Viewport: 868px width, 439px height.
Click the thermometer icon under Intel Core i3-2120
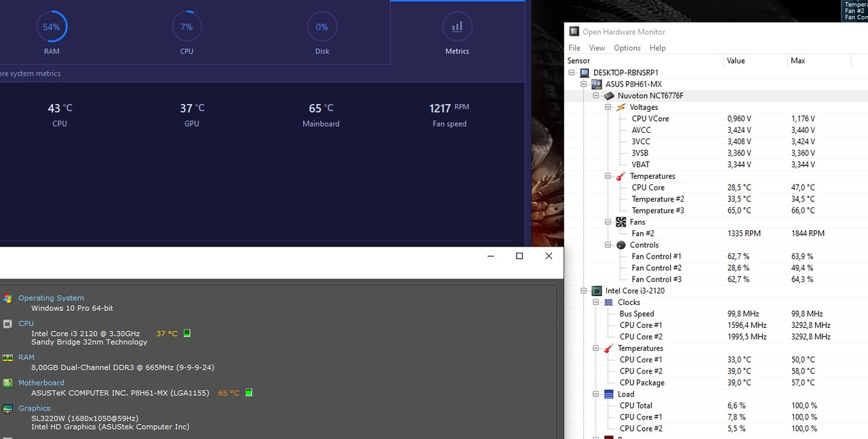[x=609, y=348]
